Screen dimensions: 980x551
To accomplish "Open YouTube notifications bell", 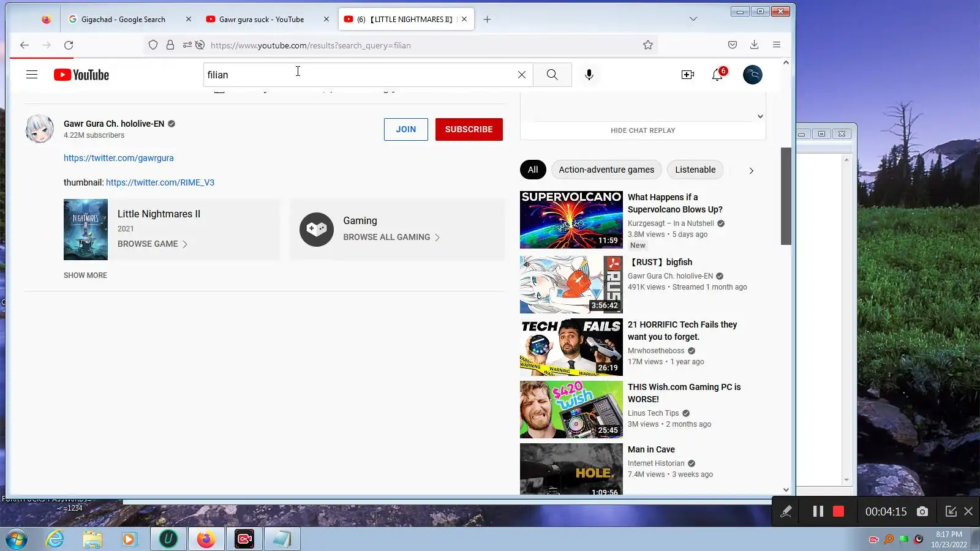I will click(x=718, y=75).
